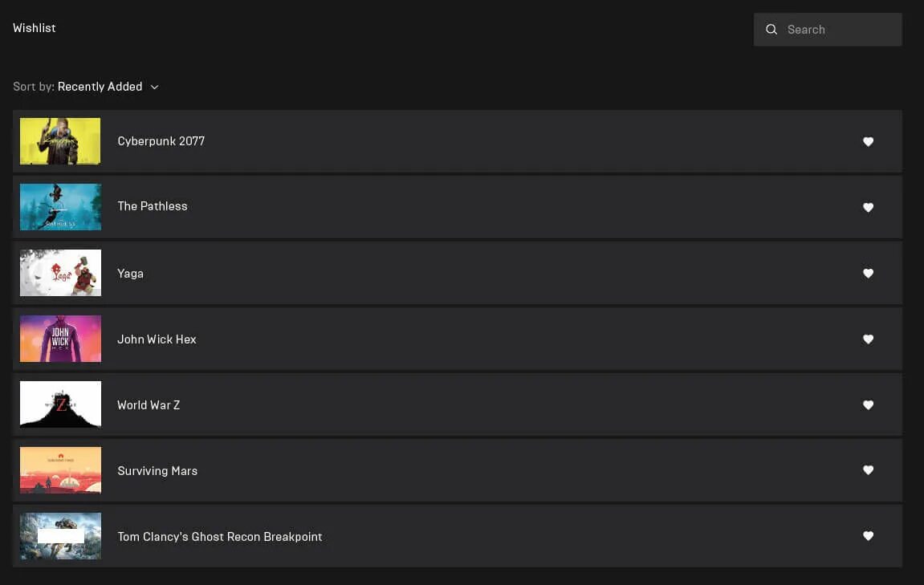Click the Search input field
This screenshot has height=585, width=924.
click(828, 30)
